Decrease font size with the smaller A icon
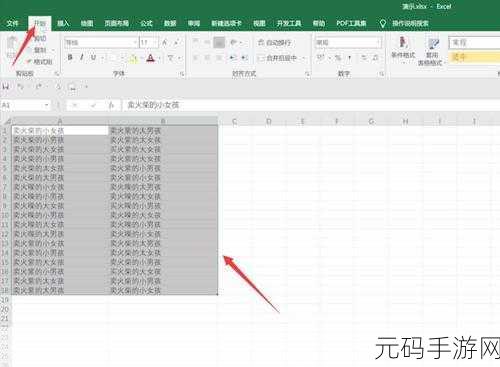500x367 pixels. tap(176, 42)
